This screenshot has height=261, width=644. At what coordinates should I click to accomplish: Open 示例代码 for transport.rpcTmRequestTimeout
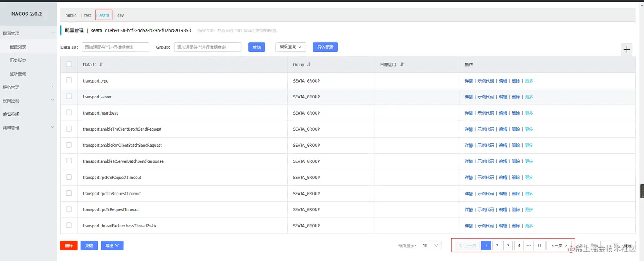click(486, 194)
